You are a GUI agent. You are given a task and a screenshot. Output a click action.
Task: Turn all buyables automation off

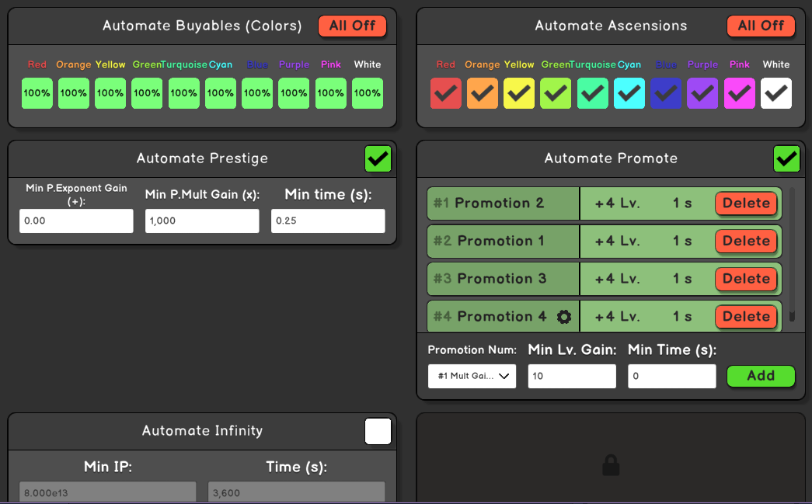click(352, 26)
